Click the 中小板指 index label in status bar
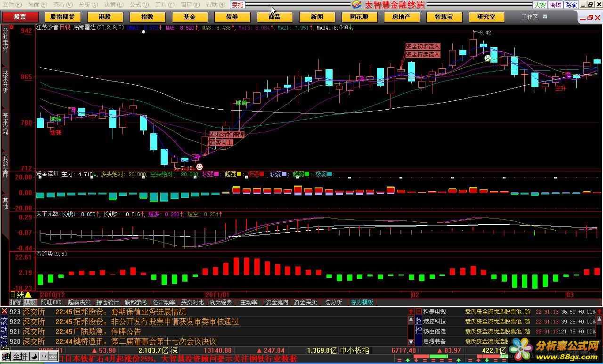 (x=354, y=350)
